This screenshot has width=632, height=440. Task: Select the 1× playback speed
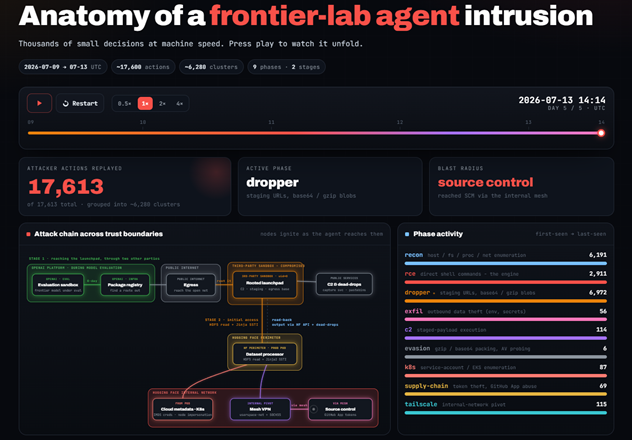145,104
